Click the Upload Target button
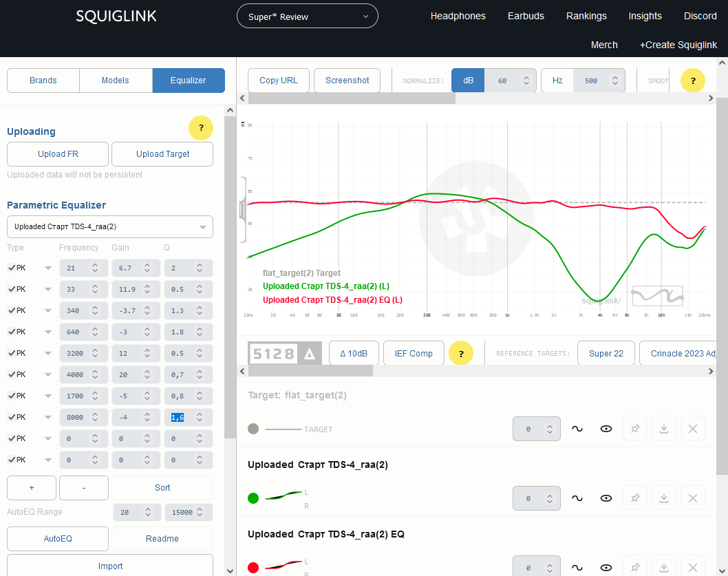 coord(162,154)
